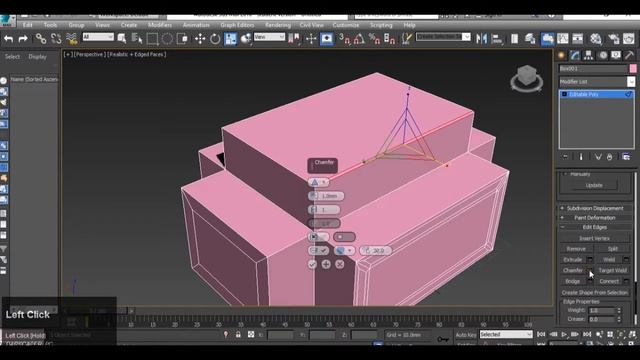The image size is (640, 360).
Task: Click the Unlink Selection icon
Action: [x=56, y=39]
